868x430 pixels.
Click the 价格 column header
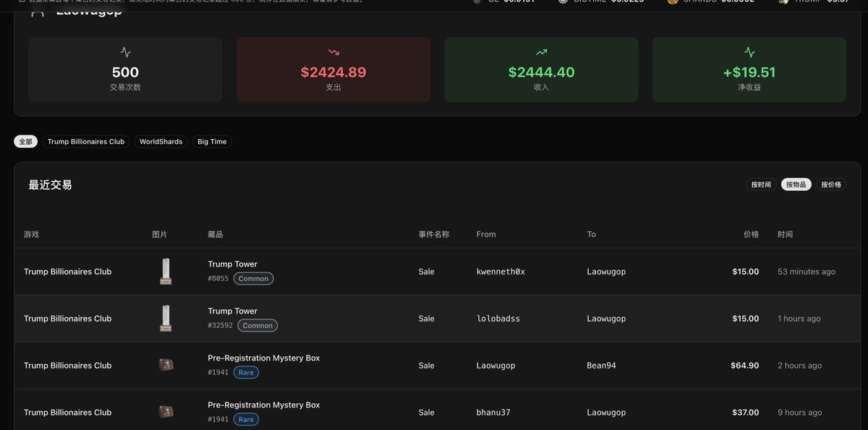(751, 235)
